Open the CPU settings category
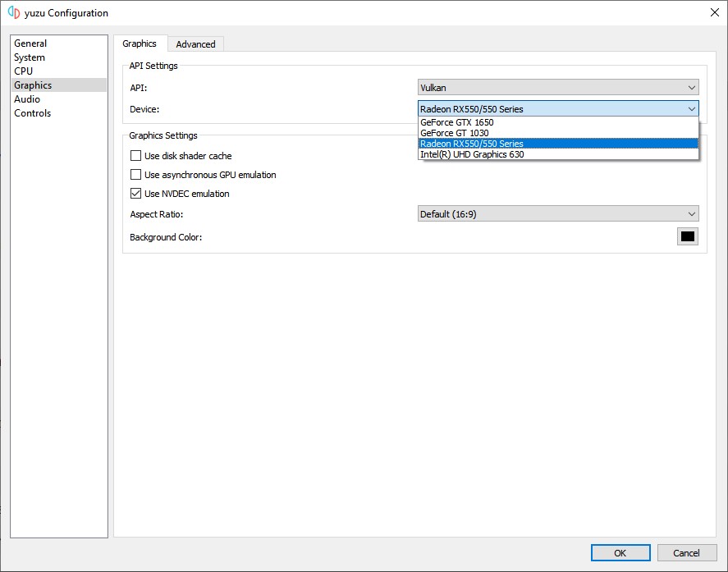728x572 pixels. (x=23, y=71)
